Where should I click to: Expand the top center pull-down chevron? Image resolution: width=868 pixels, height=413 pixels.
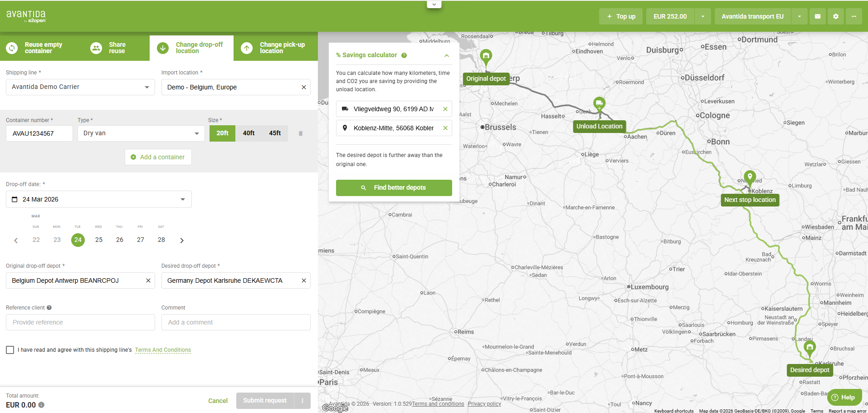point(434,4)
